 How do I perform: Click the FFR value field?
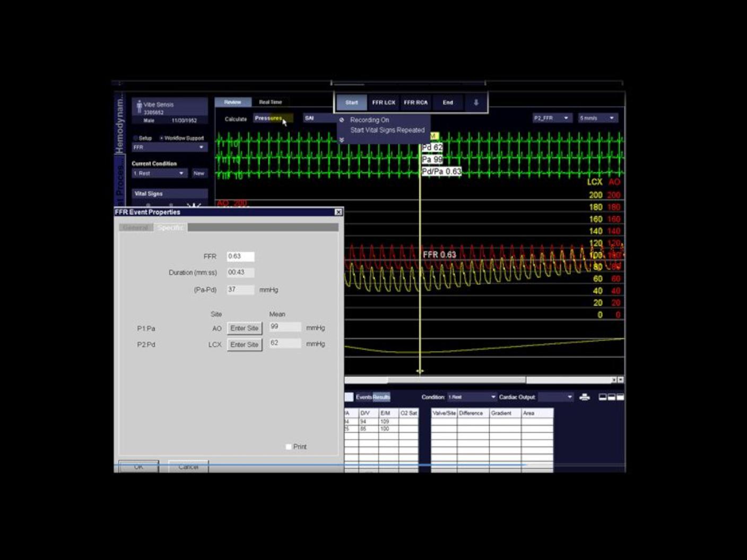(240, 256)
